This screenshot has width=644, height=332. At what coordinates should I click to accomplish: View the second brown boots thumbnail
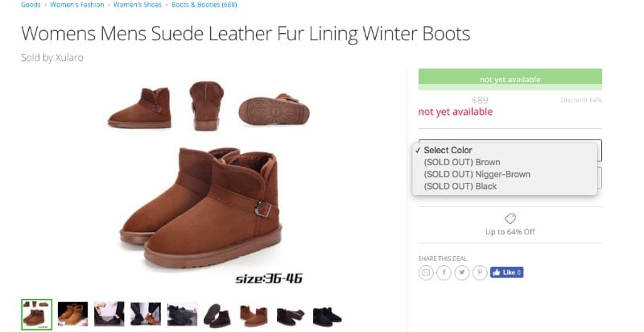[x=72, y=314]
